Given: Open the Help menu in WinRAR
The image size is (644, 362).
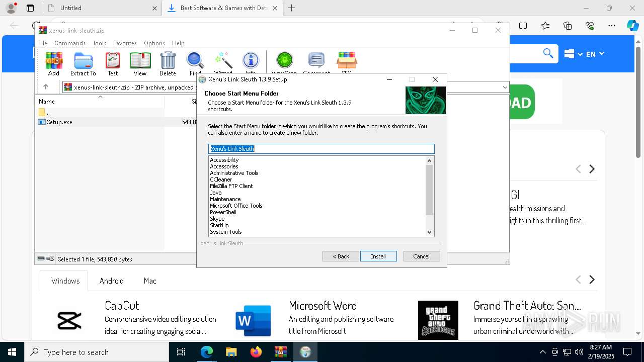Looking at the screenshot, I should (x=178, y=43).
